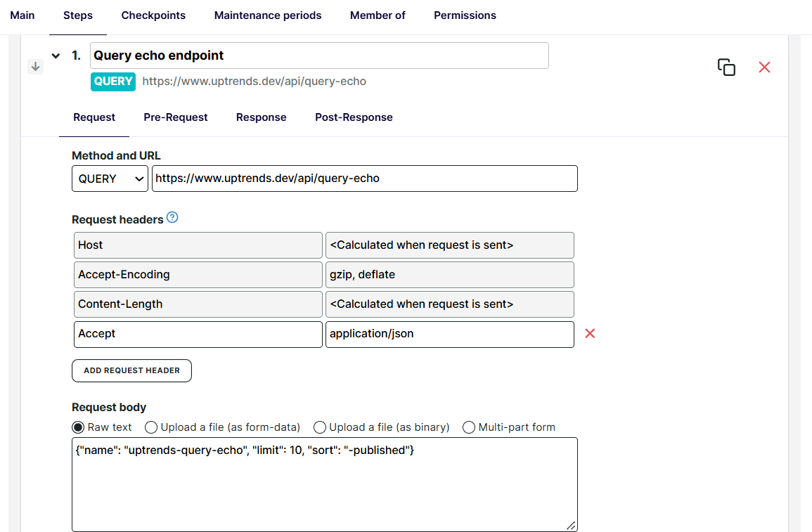
Task: Switch to the Steps tab
Action: click(x=77, y=15)
